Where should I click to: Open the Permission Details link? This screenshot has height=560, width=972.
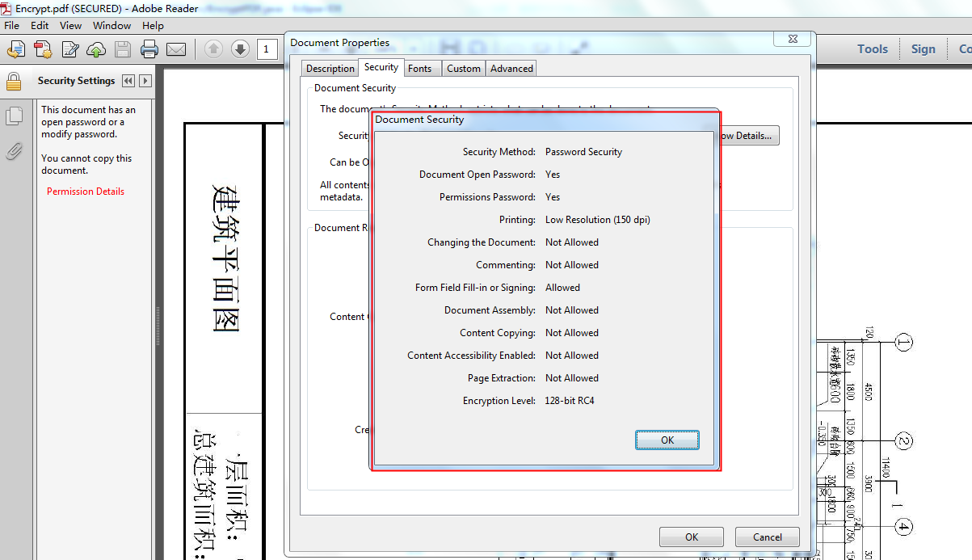click(86, 192)
